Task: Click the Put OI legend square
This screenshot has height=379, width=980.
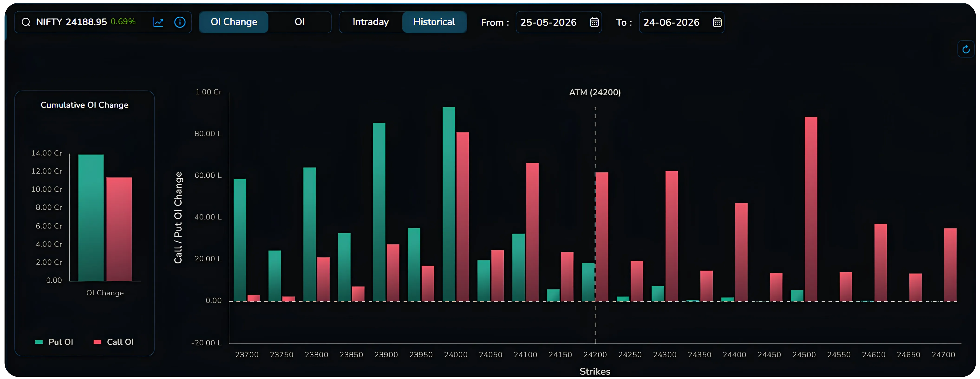Action: tap(39, 342)
